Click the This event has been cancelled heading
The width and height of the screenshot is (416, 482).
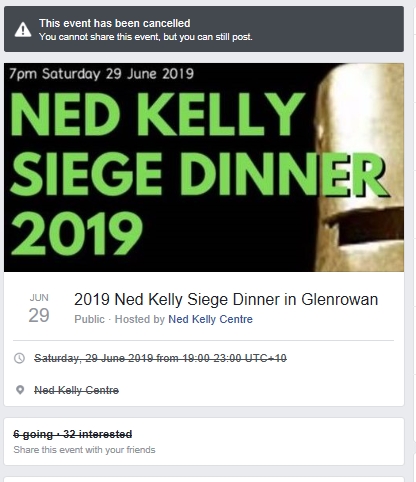(115, 23)
